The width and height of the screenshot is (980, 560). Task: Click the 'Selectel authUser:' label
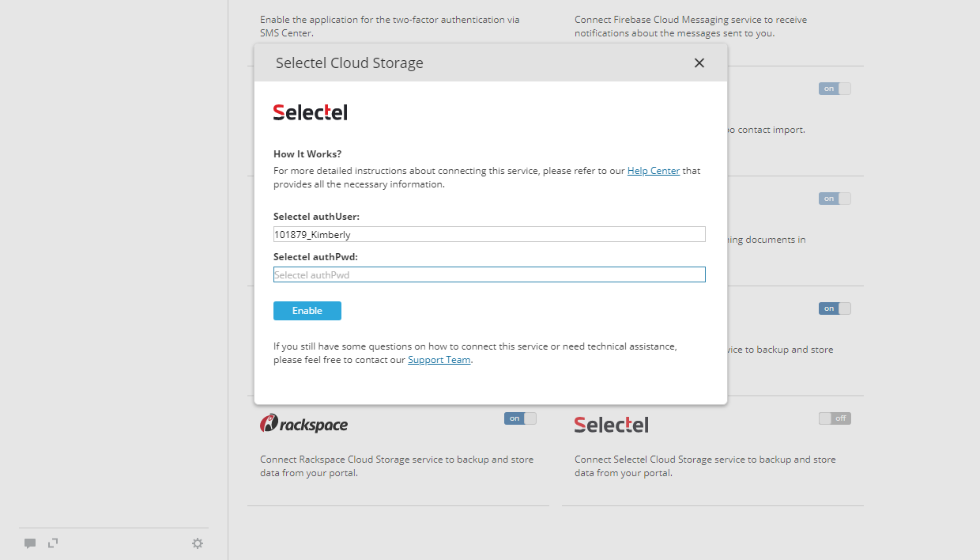(316, 216)
